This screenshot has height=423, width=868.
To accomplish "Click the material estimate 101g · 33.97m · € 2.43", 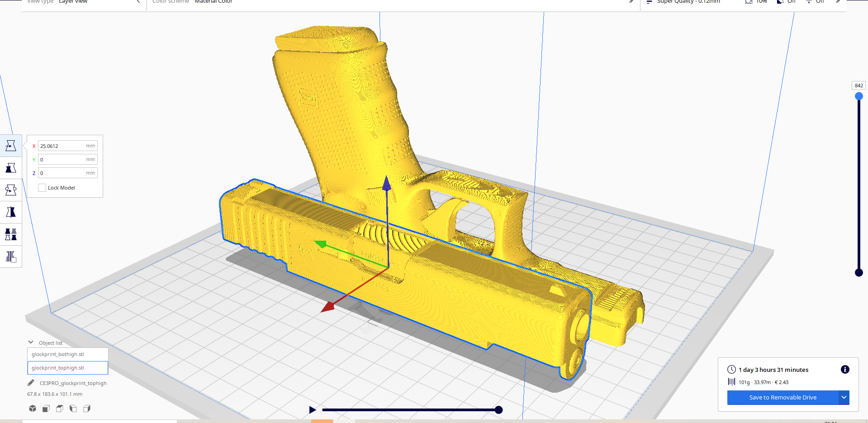I will [764, 382].
